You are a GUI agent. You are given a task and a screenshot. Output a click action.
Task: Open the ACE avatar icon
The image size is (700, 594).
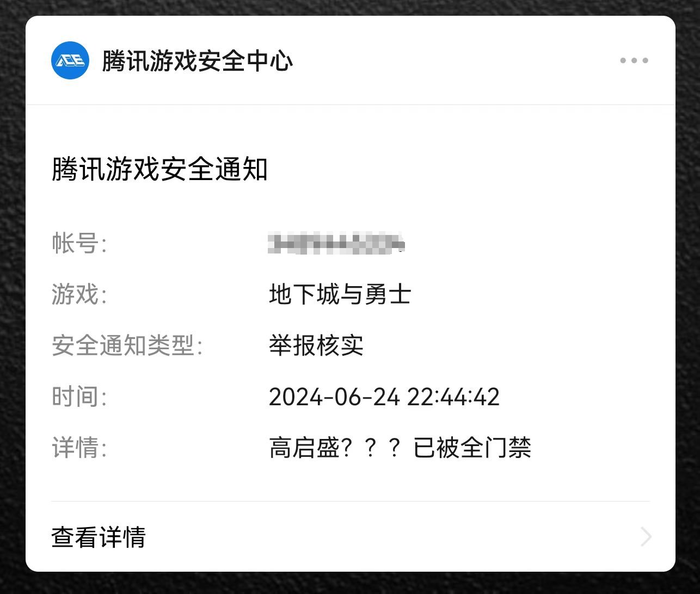pyautogui.click(x=70, y=60)
